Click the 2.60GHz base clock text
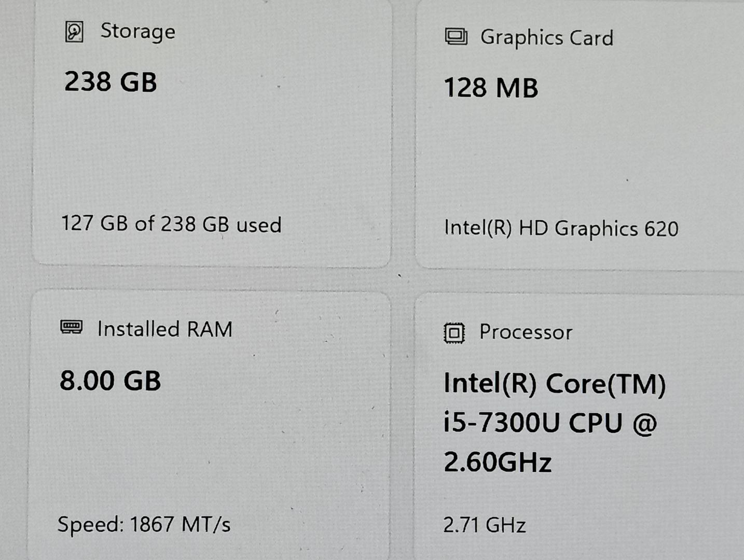744x560 pixels. [x=498, y=462]
